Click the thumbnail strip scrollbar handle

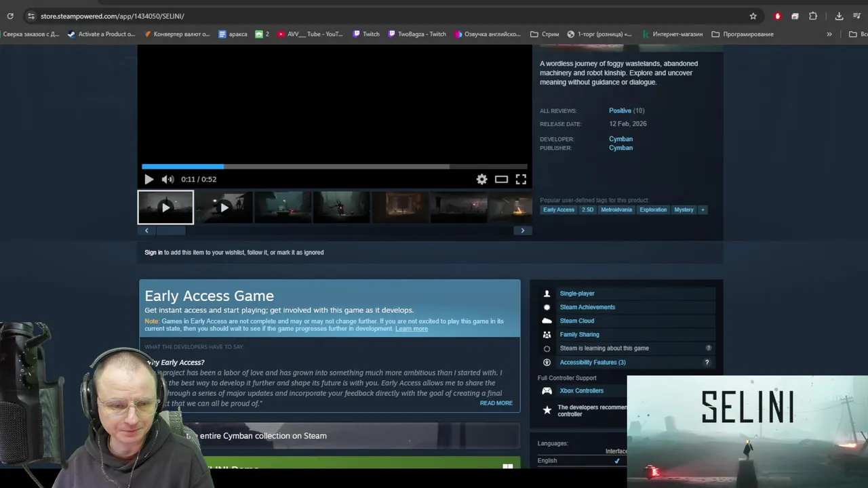[x=171, y=230]
